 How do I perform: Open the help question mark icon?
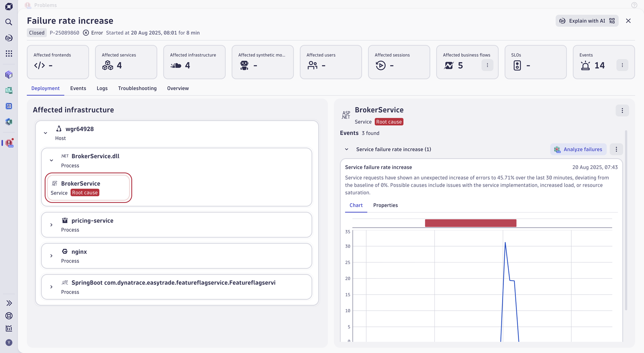point(634,5)
